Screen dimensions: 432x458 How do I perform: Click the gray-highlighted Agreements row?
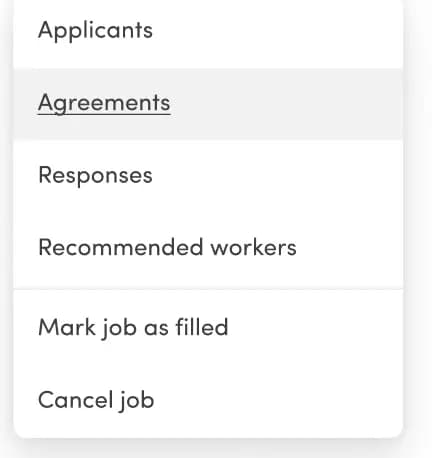point(208,104)
